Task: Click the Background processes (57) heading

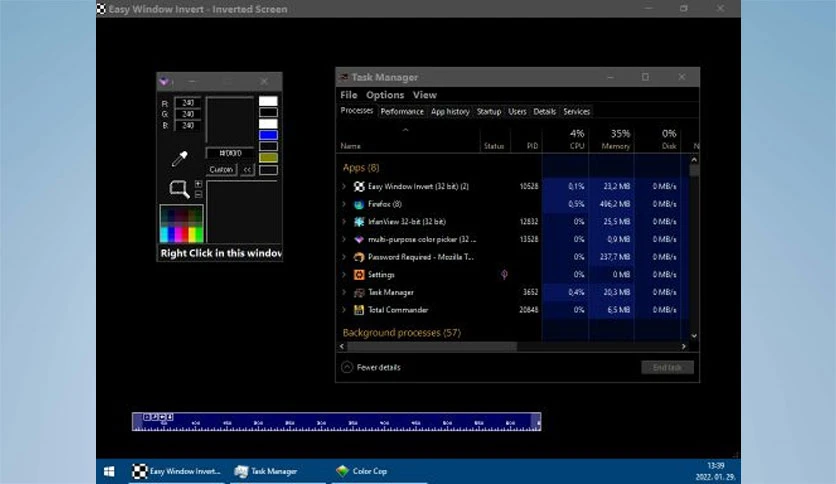Action: coord(401,333)
